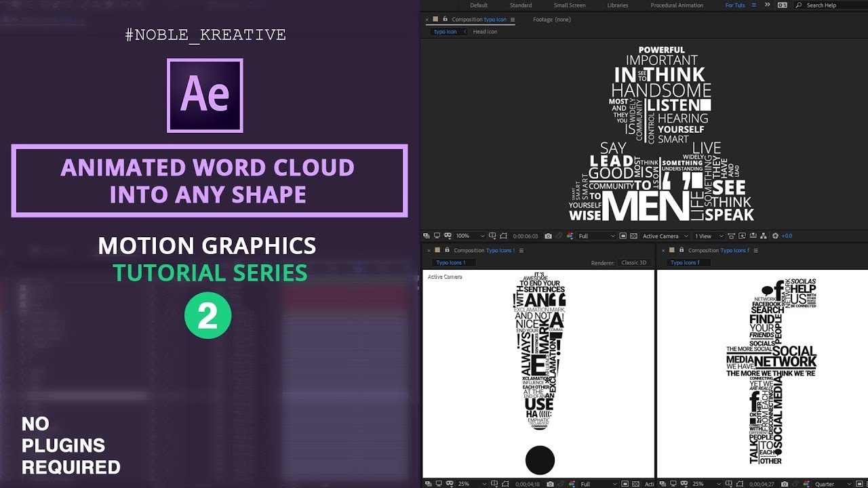Click the Classic 3D renderer button
Image resolution: width=868 pixels, height=488 pixels.
pyautogui.click(x=634, y=262)
